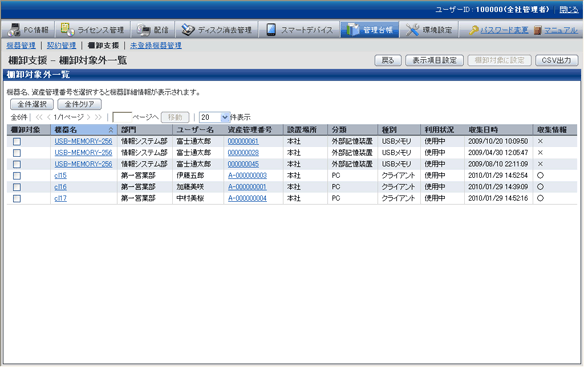This screenshot has height=367, width=584.
Task: Switch to the 管理台帳 tab
Action: [369, 30]
